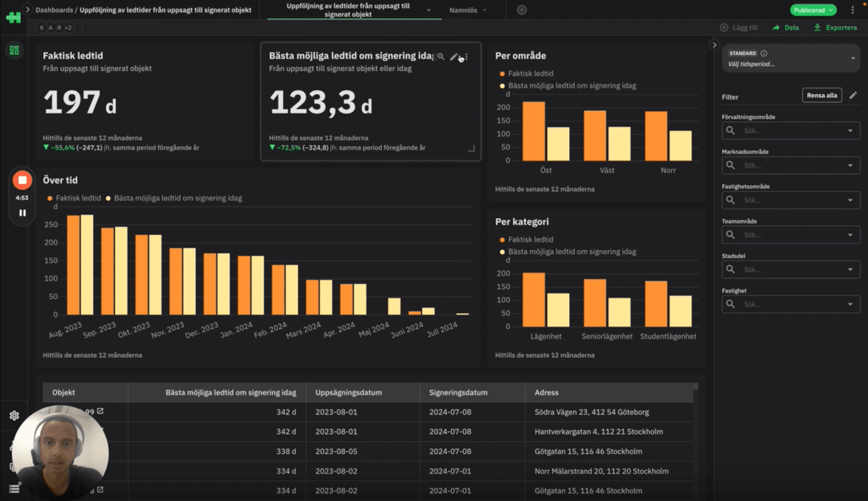Open the settings gear in the left sidebar
This screenshot has height=501, width=868.
click(x=14, y=415)
